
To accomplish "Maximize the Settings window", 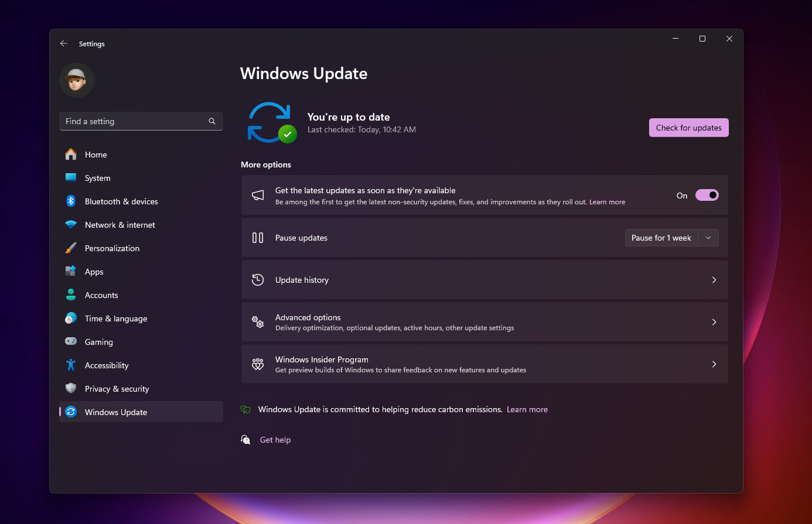I will coord(702,39).
